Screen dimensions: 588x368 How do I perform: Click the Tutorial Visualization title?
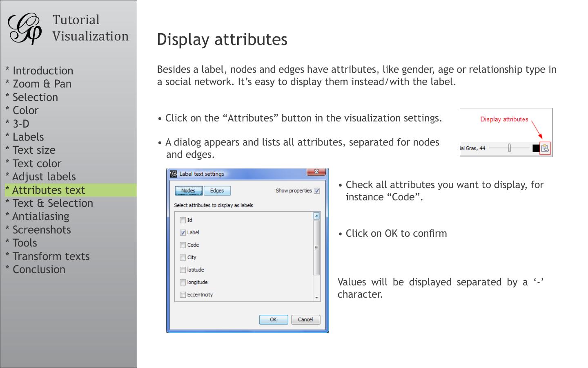pyautogui.click(x=90, y=28)
